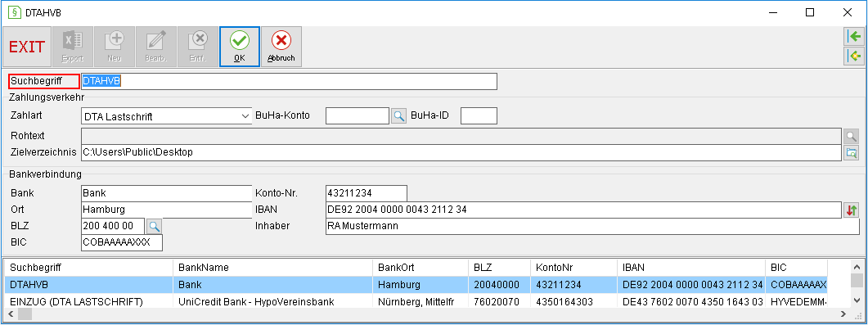Click the BLZ lookup magnifier icon

point(155,226)
